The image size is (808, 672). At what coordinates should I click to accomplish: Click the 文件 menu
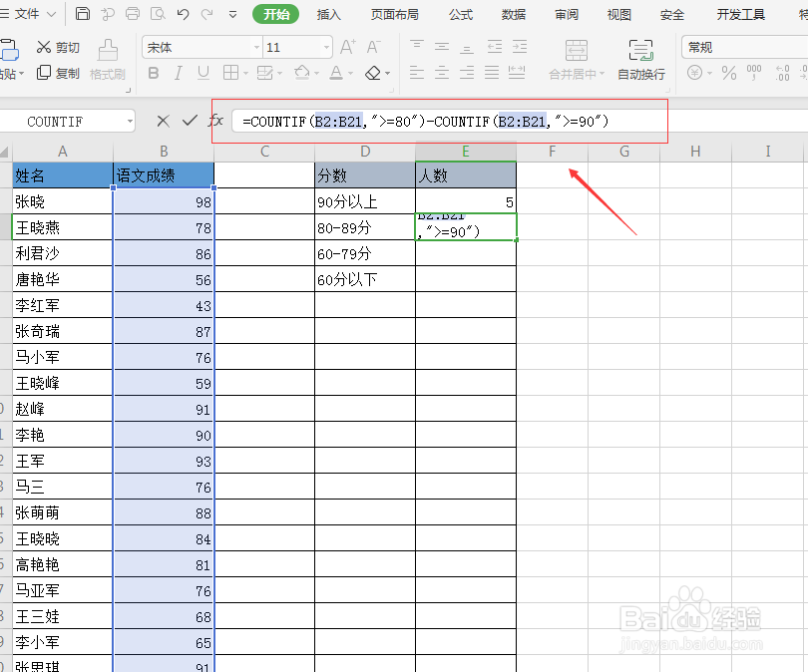27,14
